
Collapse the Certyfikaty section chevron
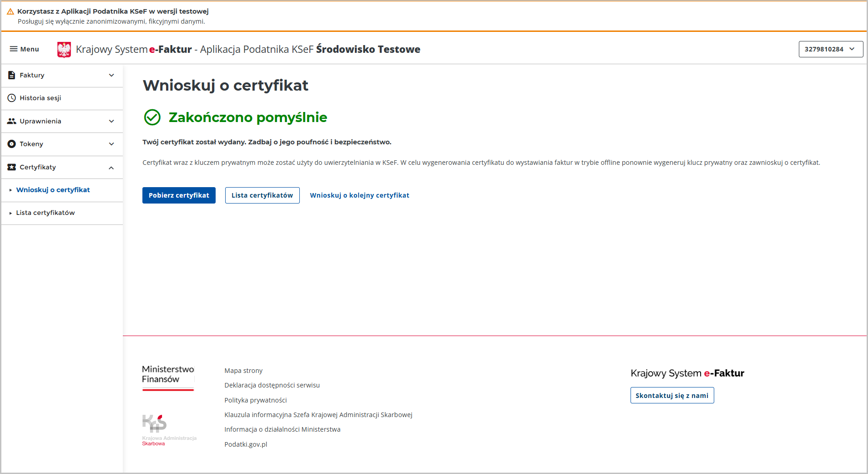coord(111,168)
